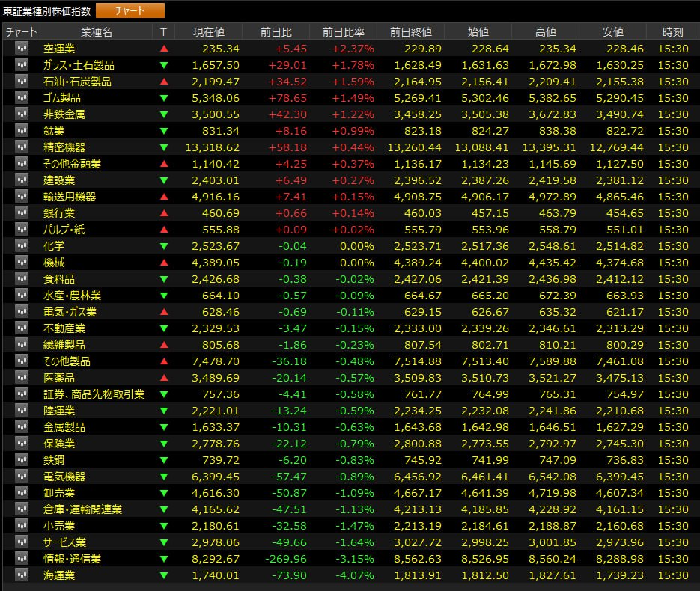Image resolution: width=700 pixels, height=591 pixels.
Task: Click chart icon in 食料品 row
Action: (22, 279)
